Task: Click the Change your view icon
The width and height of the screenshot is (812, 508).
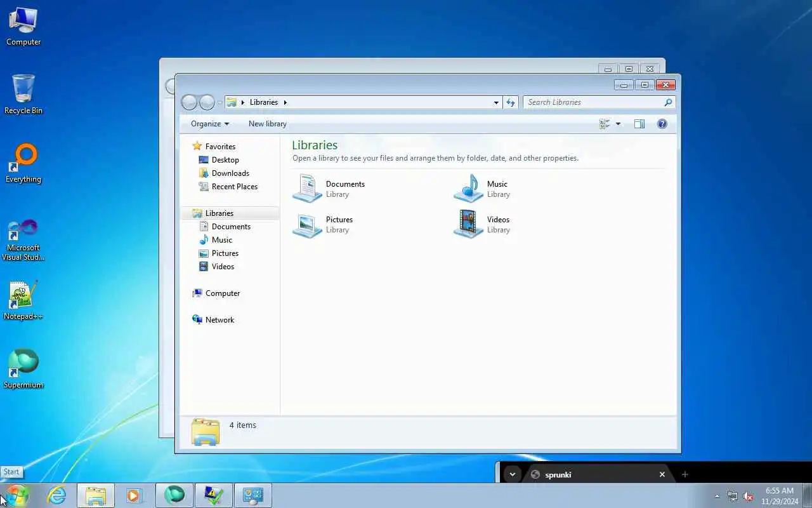Action: point(605,124)
